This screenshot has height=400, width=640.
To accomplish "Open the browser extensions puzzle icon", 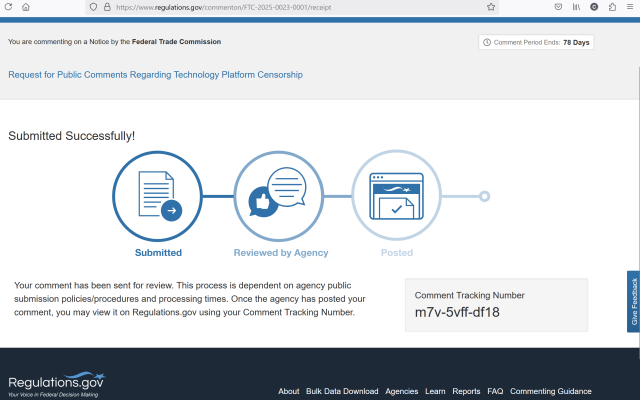I will tap(612, 6).
